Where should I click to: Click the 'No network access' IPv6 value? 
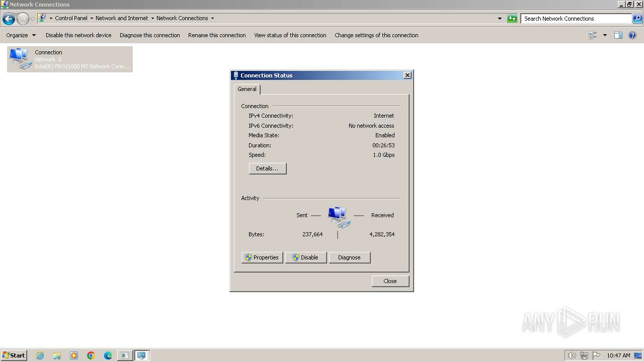pyautogui.click(x=371, y=126)
